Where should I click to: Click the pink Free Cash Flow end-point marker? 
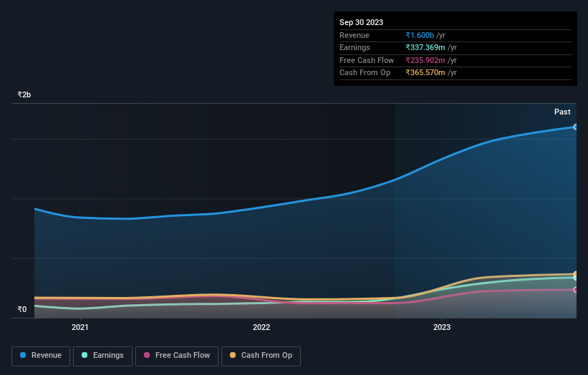(576, 290)
